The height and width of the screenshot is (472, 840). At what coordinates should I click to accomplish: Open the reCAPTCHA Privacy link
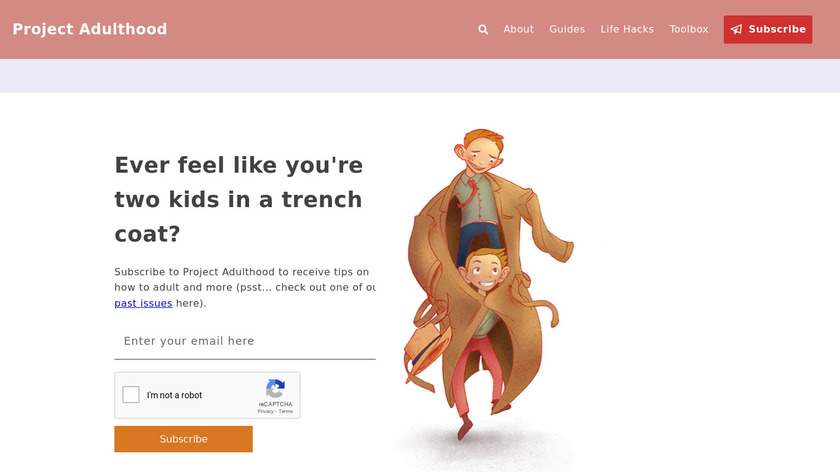265,411
